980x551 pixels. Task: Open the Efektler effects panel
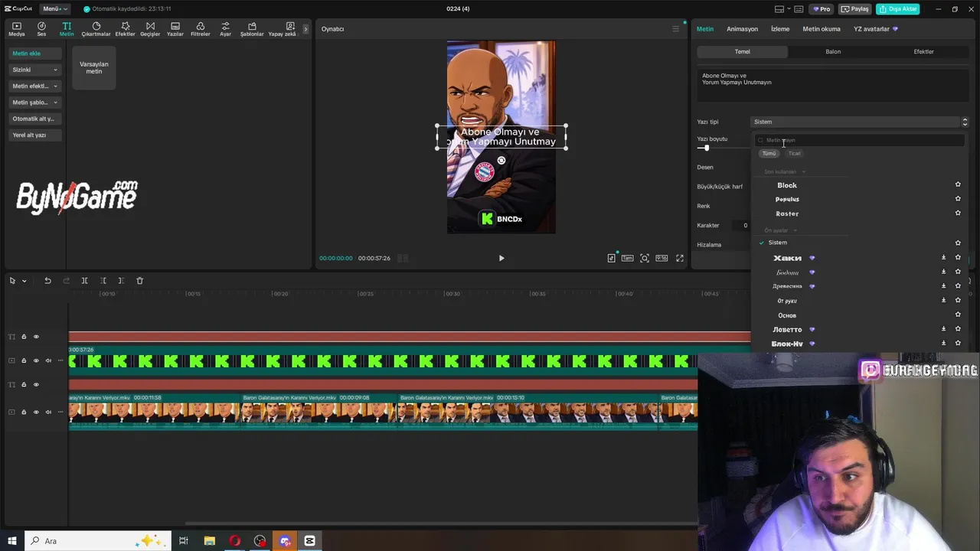(125, 29)
